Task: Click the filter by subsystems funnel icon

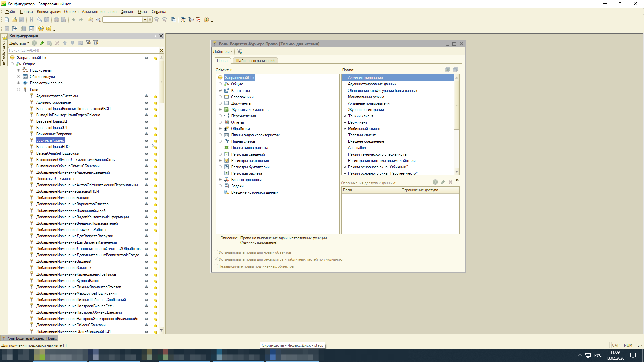Action: [x=88, y=43]
